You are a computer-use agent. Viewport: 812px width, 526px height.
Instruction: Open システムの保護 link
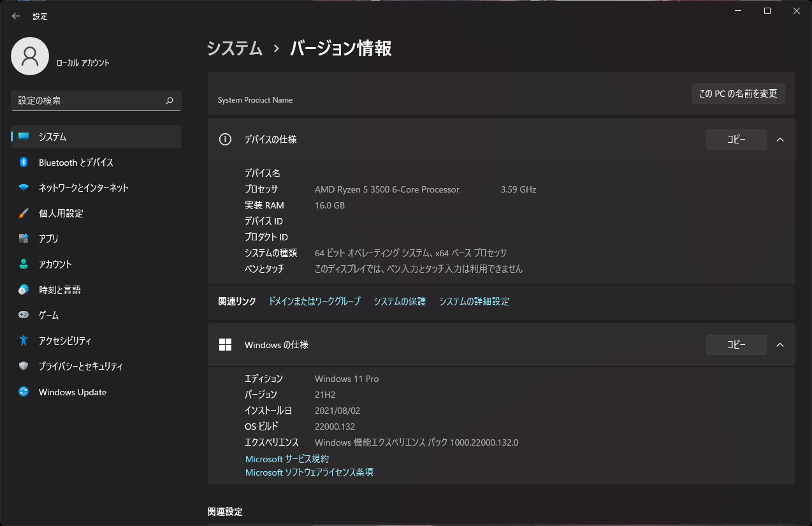click(400, 302)
